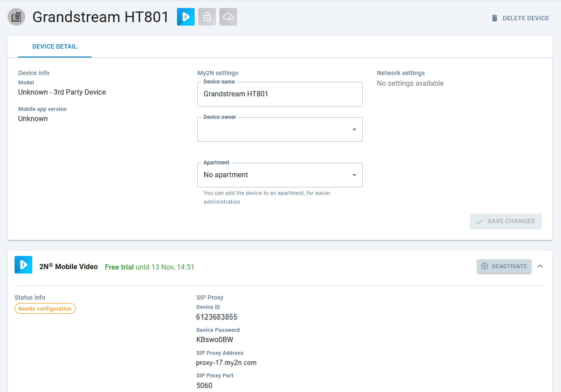
Task: Click the blue Mobile Video icon in header
Action: [x=186, y=17]
